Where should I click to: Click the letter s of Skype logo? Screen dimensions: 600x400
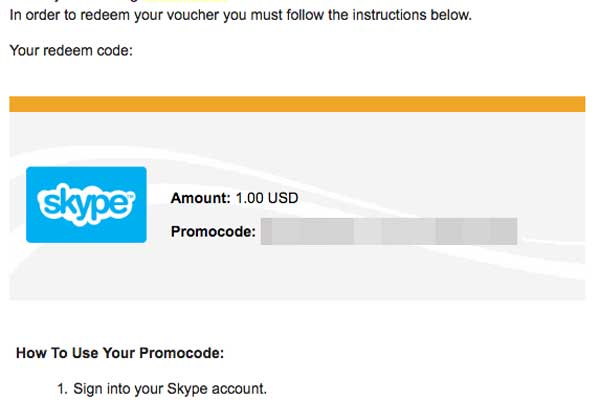coord(45,203)
